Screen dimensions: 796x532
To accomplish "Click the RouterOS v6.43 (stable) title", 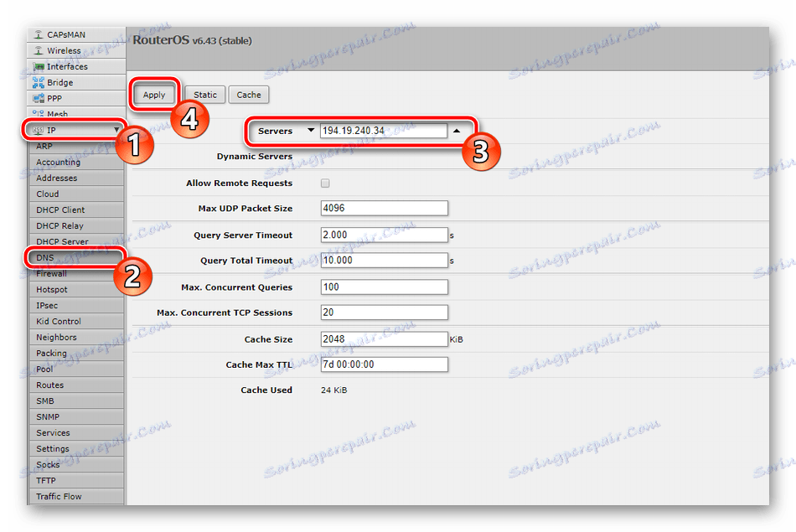I will 192,40.
